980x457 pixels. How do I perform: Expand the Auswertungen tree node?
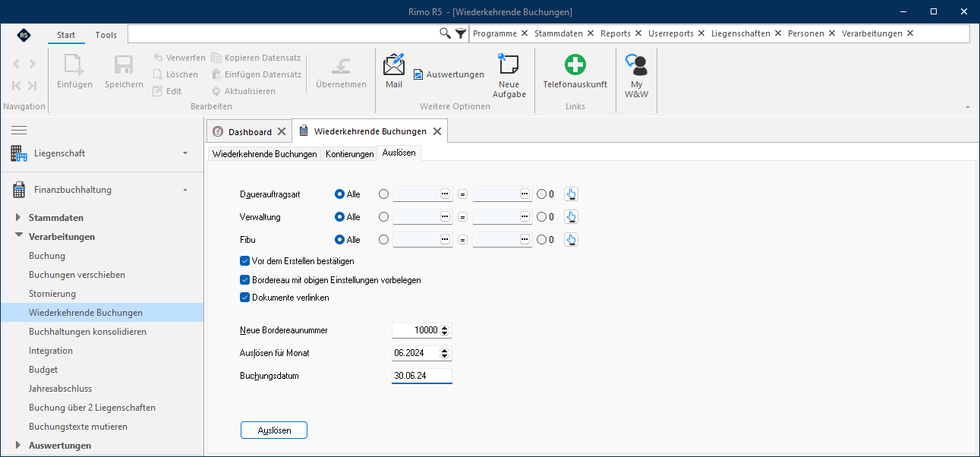point(19,446)
